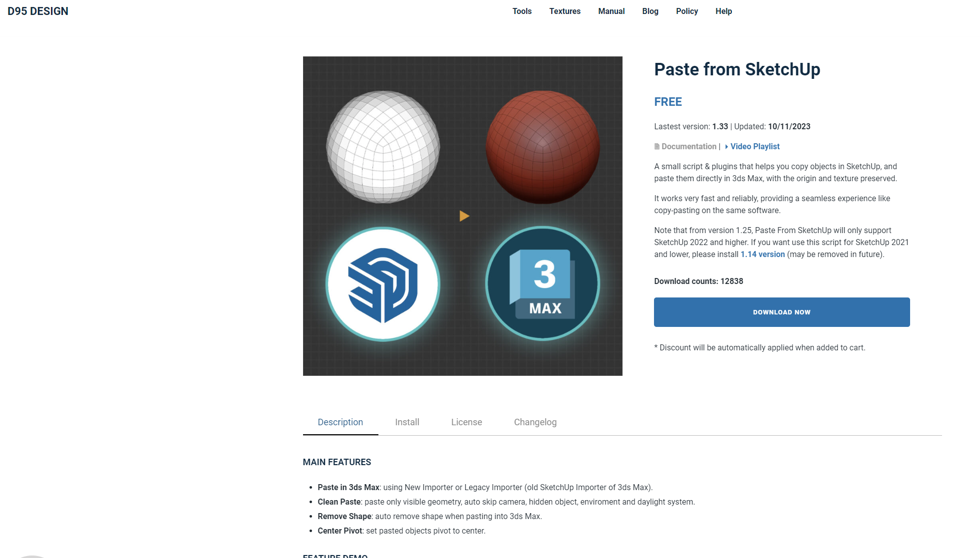Open the Video Playlist link

(754, 146)
